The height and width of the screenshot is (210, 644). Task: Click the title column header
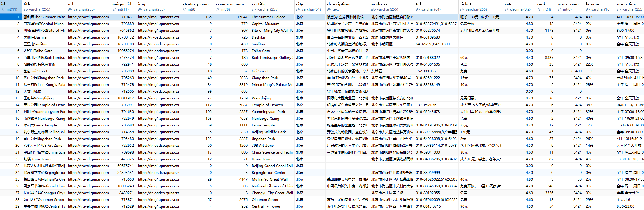44,6
